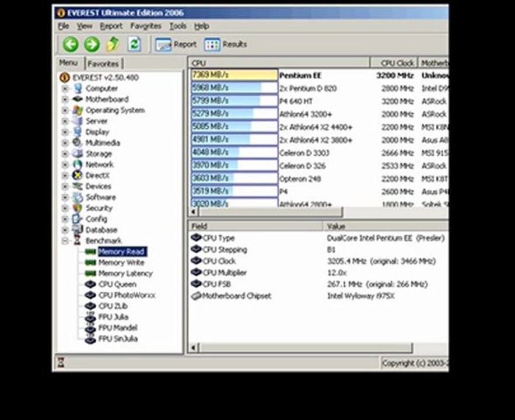Click the Memory Write chip icon
The width and height of the screenshot is (515, 420).
[90, 262]
